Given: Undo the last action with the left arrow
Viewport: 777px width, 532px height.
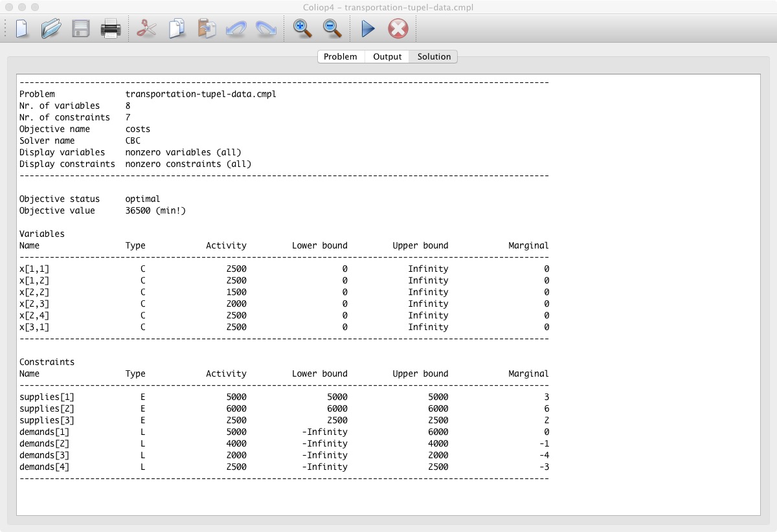Looking at the screenshot, I should click(236, 29).
